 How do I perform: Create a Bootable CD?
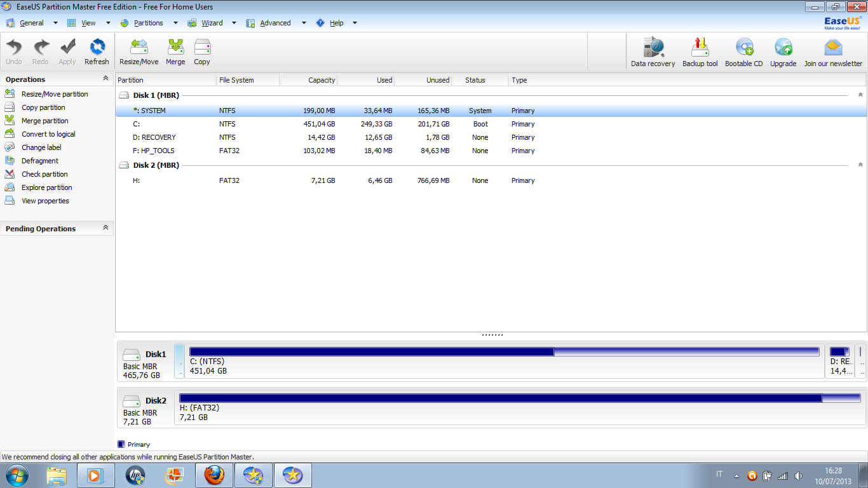tap(743, 52)
